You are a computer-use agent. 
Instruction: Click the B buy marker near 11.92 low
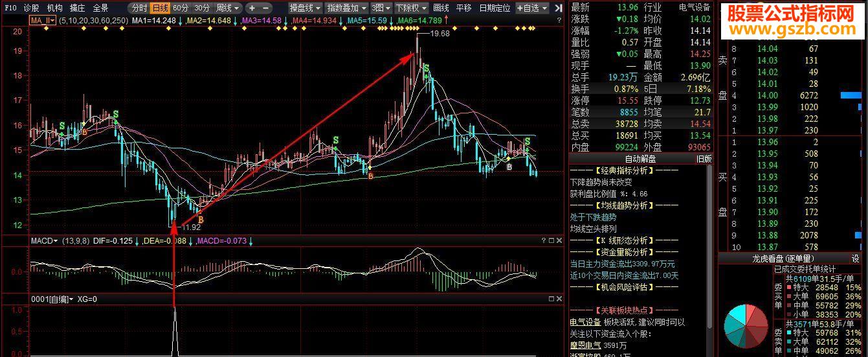click(x=201, y=220)
